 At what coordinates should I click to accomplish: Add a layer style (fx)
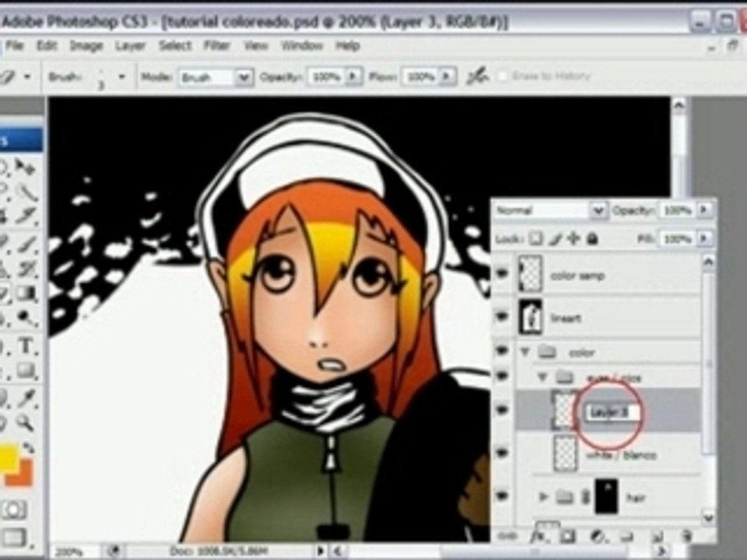[538, 537]
